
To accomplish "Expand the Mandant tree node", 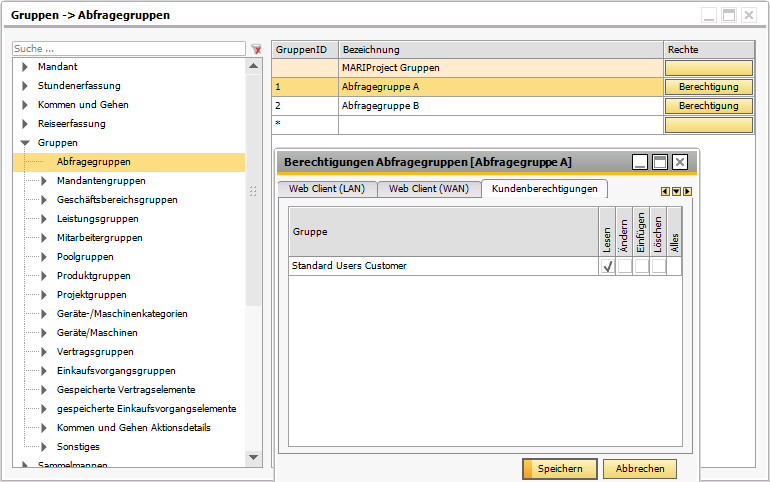I will point(25,67).
